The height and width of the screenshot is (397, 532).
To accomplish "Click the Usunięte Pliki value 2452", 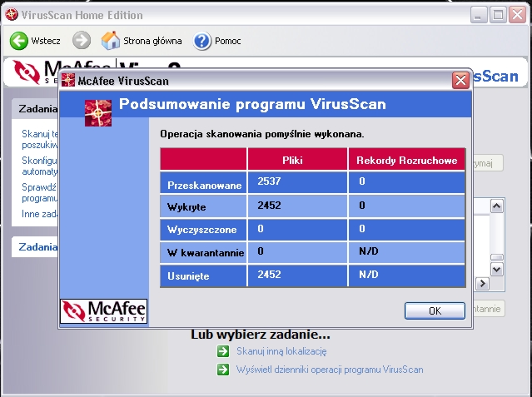I will coord(269,274).
